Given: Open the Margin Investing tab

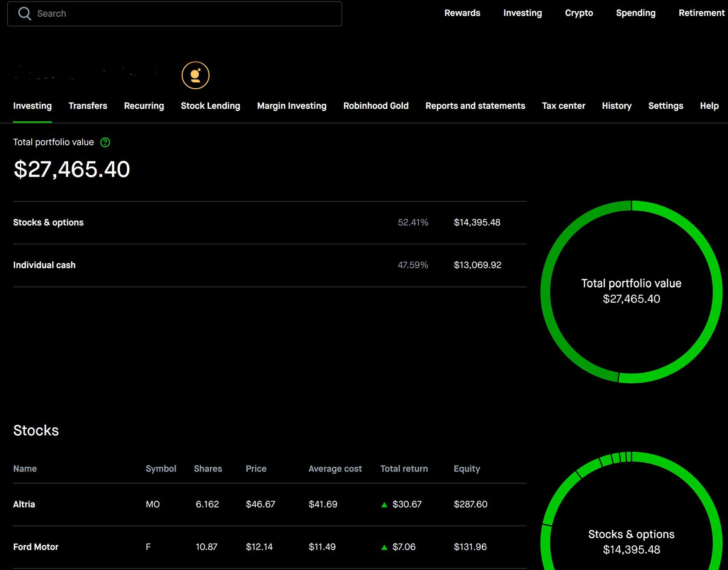Looking at the screenshot, I should point(292,106).
